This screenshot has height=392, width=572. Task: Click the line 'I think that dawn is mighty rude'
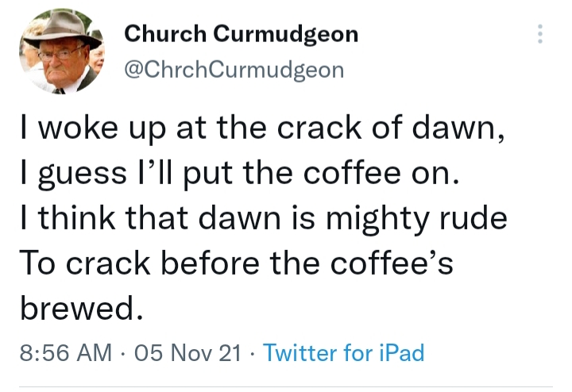click(263, 218)
